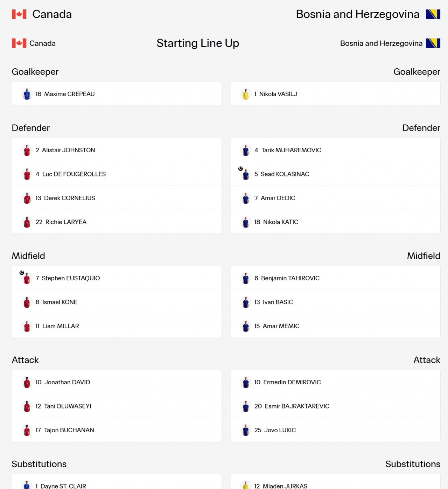This screenshot has height=489, width=448.
Task: Click the captain badge on Stephen EUSTAQUIO
Action: click(x=22, y=273)
